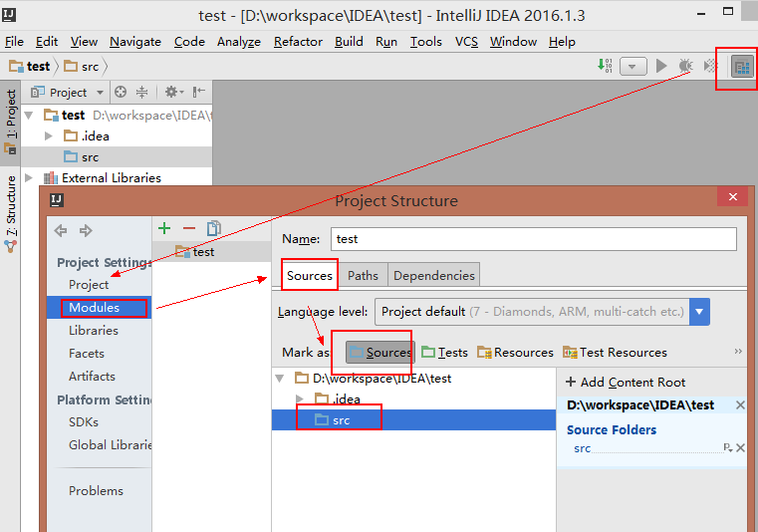Screen dimensions: 758x532
Task: Open Project panel gear settings
Action: point(174,92)
